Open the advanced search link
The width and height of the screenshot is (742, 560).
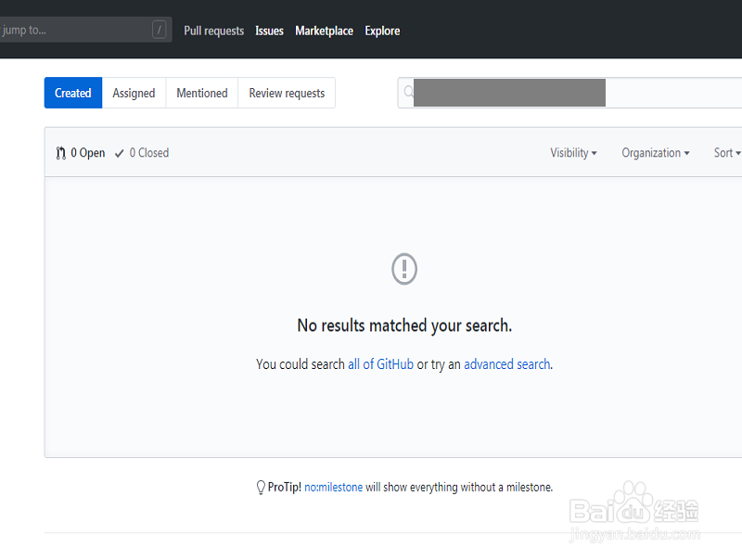(506, 363)
